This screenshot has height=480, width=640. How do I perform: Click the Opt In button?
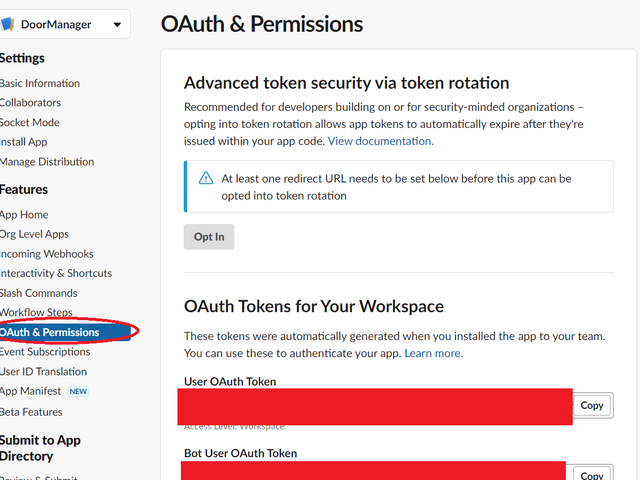point(208,237)
